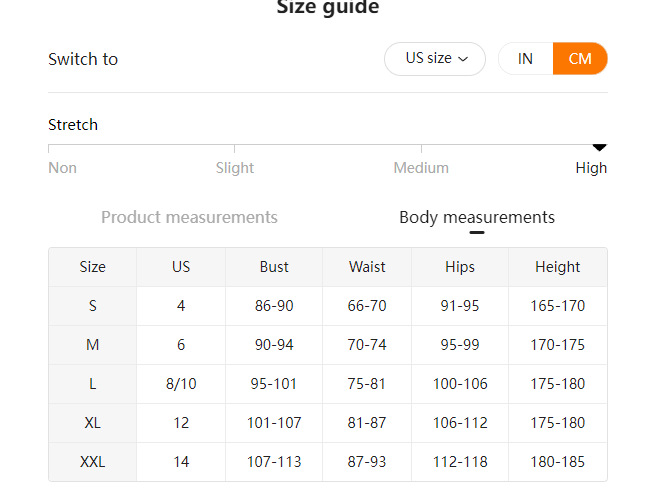
Task: Click the Hips column header
Action: (x=460, y=267)
